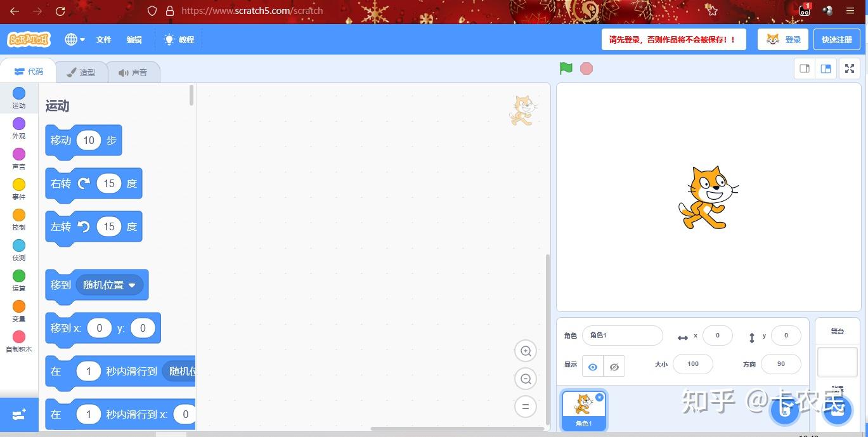The height and width of the screenshot is (437, 868).
Task: Click the 15 value in 左转 block
Action: point(109,226)
